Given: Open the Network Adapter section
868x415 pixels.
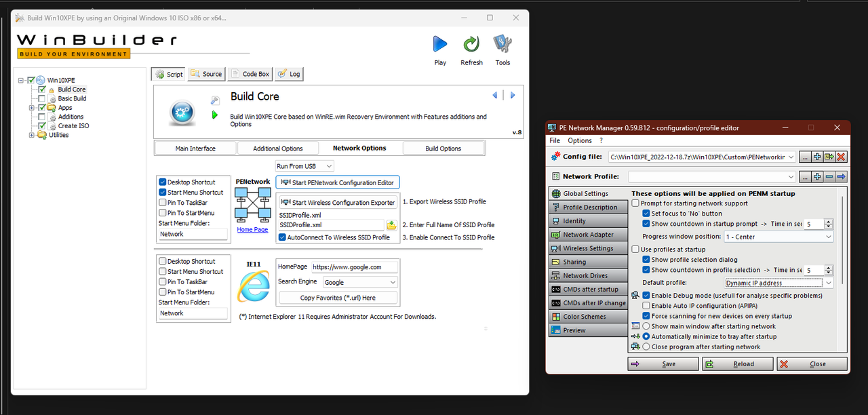Looking at the screenshot, I should click(x=588, y=235).
